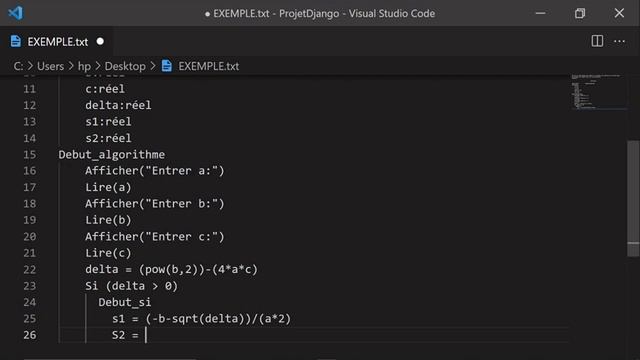
Task: Click the 'Lire(a)' statement
Action: (108, 187)
